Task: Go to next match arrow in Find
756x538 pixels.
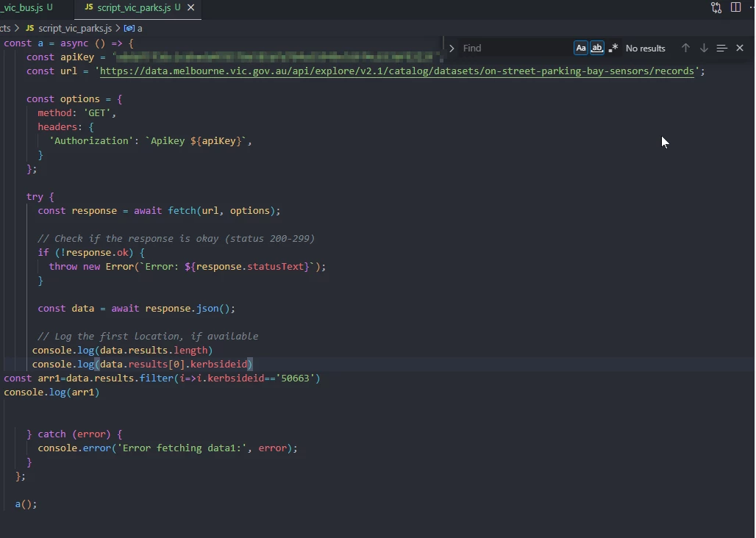Action: click(704, 48)
